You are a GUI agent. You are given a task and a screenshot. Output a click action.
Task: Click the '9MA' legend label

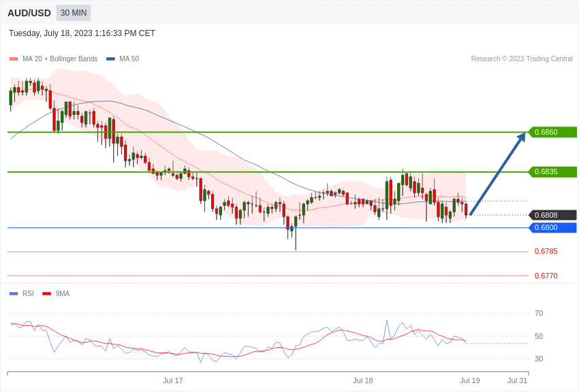63,293
